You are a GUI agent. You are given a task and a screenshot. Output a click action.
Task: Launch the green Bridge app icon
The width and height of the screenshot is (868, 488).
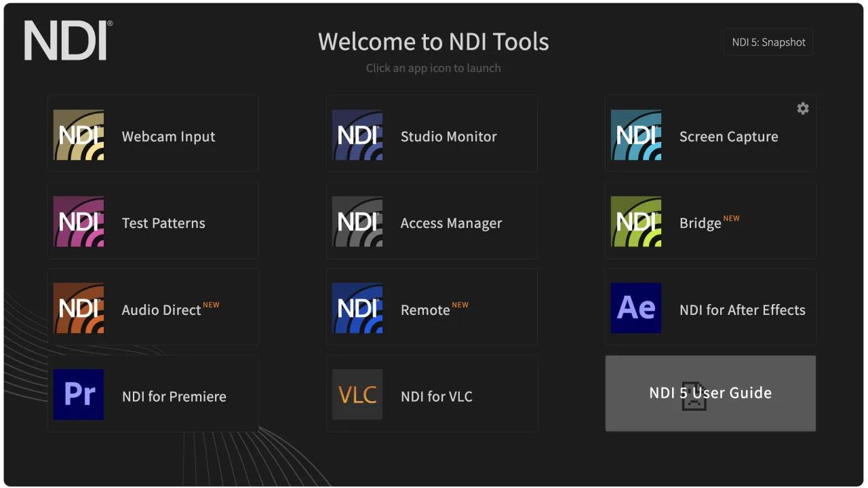[636, 222]
